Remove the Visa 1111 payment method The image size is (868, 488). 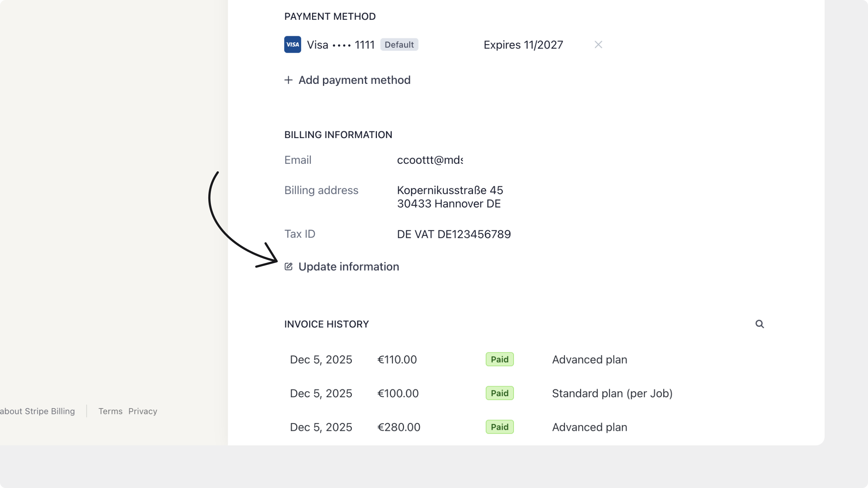click(x=598, y=44)
